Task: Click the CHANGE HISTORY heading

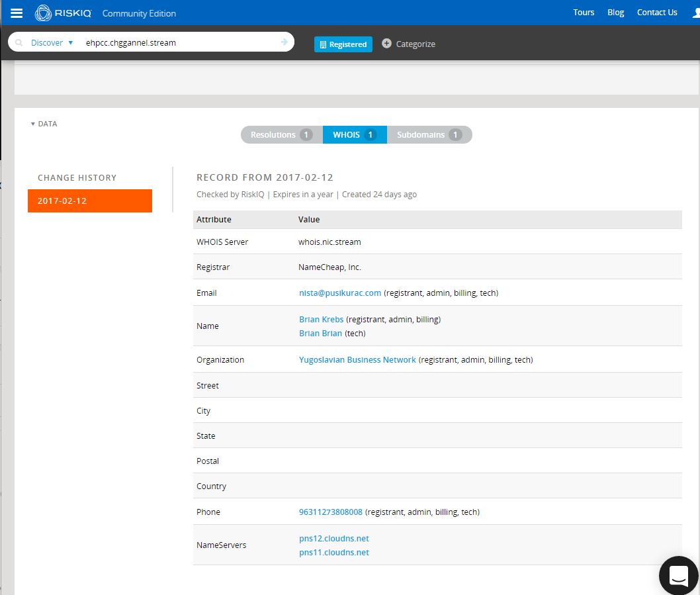Action: pos(77,178)
